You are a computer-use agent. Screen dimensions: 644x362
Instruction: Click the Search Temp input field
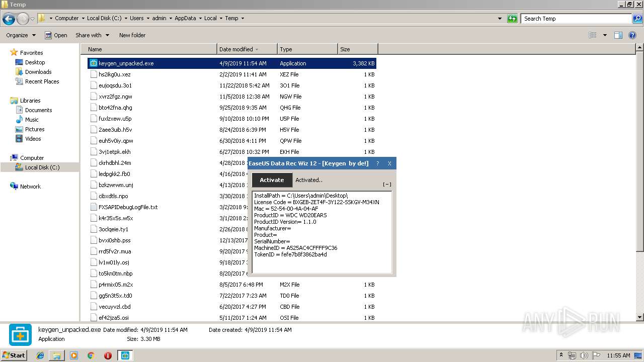(576, 19)
